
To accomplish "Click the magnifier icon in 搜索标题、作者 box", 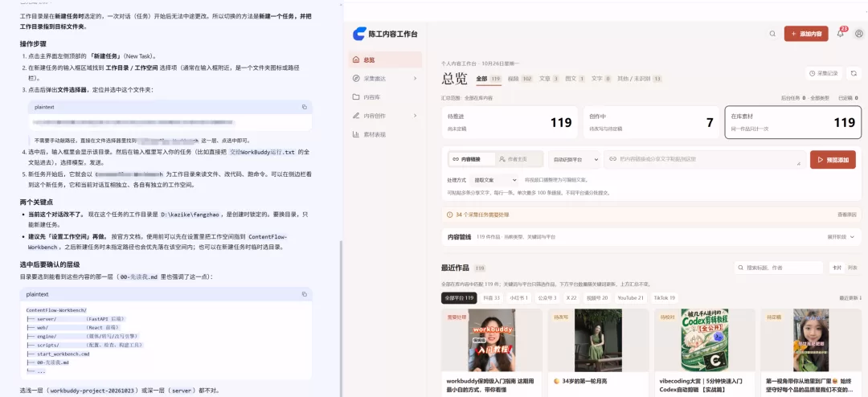I will [x=741, y=268].
